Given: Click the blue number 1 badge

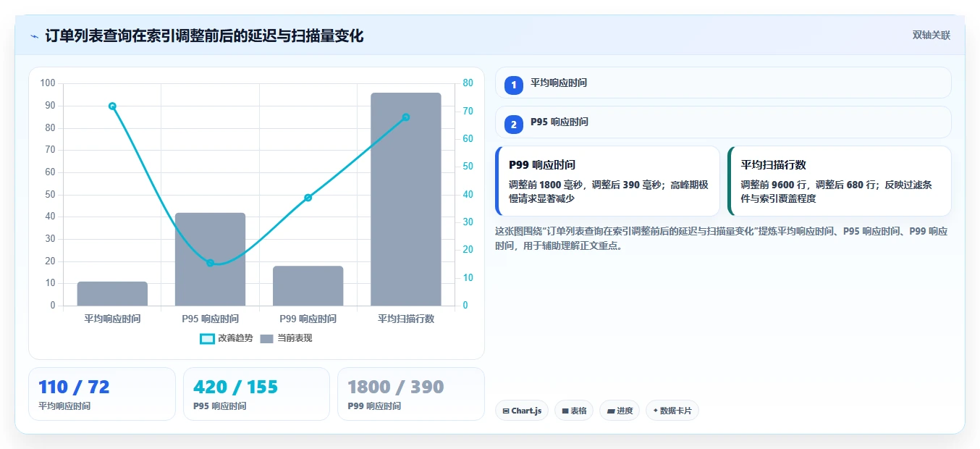Looking at the screenshot, I should [514, 85].
